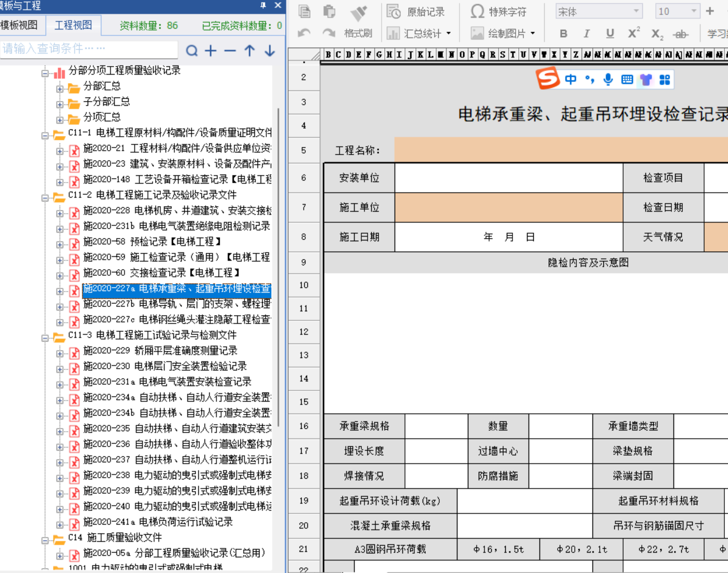Expand the 分部汇总 folder
Screen dimensions: 728x573
(60, 89)
